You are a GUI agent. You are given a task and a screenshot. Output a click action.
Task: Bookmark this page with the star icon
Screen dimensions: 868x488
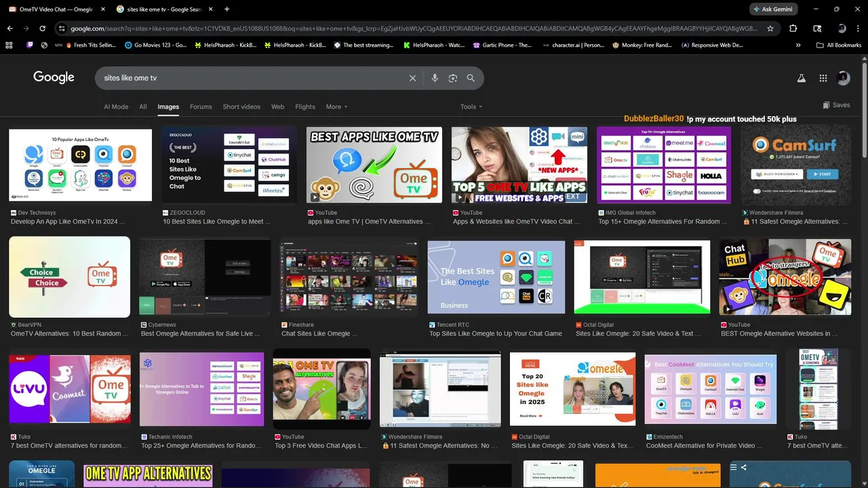(770, 28)
